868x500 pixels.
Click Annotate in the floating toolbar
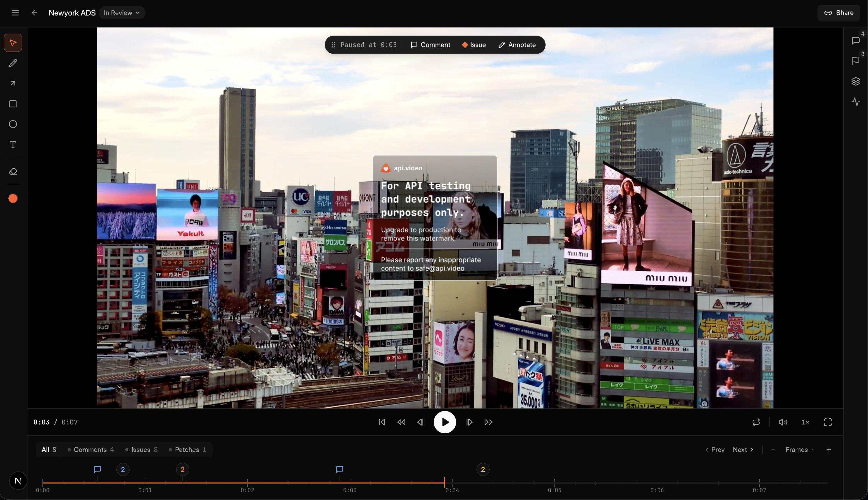tap(517, 45)
